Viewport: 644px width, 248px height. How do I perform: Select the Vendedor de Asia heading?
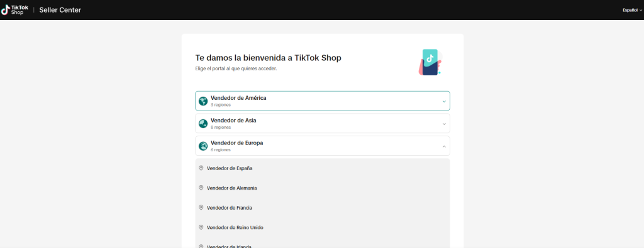(233, 121)
